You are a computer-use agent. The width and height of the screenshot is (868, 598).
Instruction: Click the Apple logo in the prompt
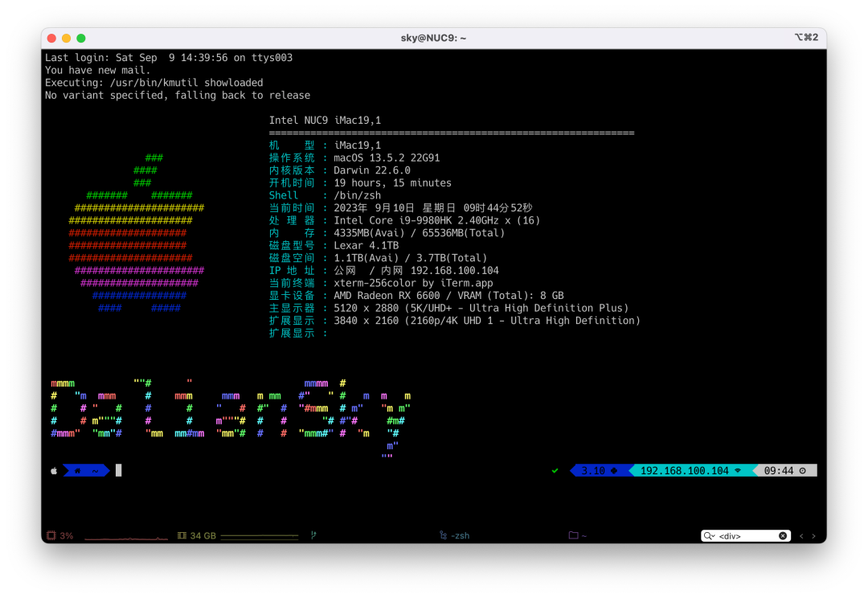pyautogui.click(x=54, y=471)
